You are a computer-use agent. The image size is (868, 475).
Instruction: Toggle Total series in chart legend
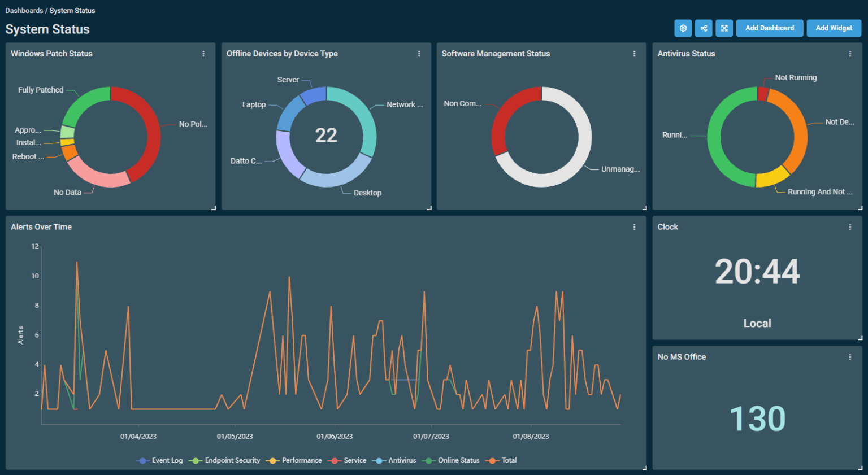(x=501, y=460)
